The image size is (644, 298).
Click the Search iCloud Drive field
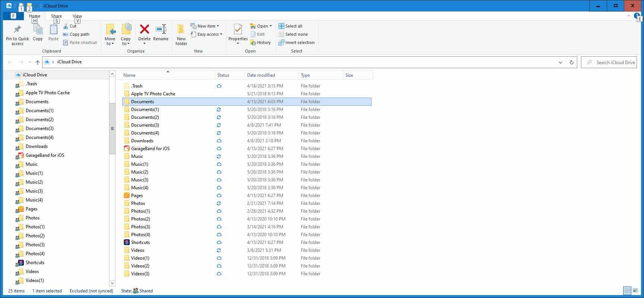click(609, 62)
